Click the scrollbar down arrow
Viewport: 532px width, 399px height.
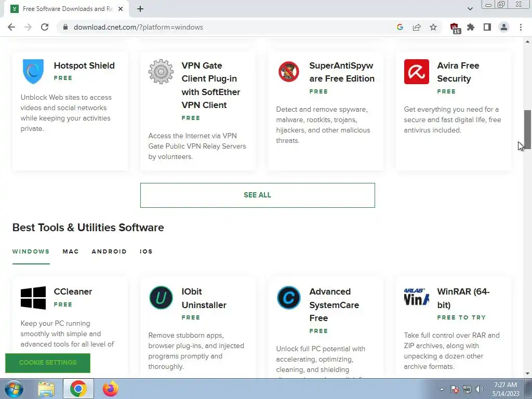(528, 374)
